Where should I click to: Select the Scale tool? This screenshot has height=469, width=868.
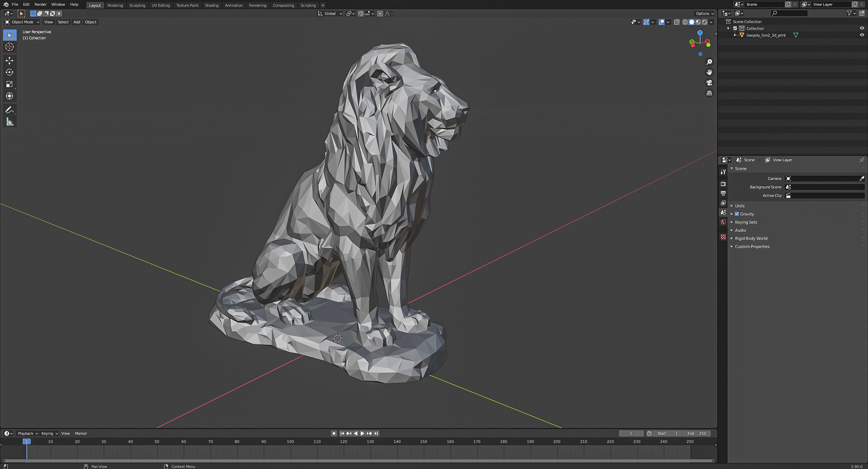pyautogui.click(x=9, y=84)
